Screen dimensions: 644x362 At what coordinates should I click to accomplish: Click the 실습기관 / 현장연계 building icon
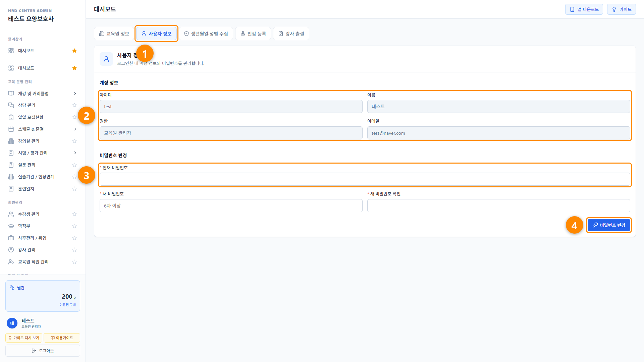pos(11,177)
